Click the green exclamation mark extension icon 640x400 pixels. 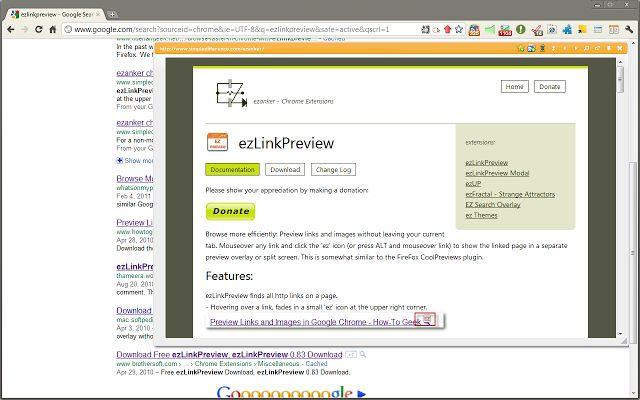pyautogui.click(x=520, y=29)
